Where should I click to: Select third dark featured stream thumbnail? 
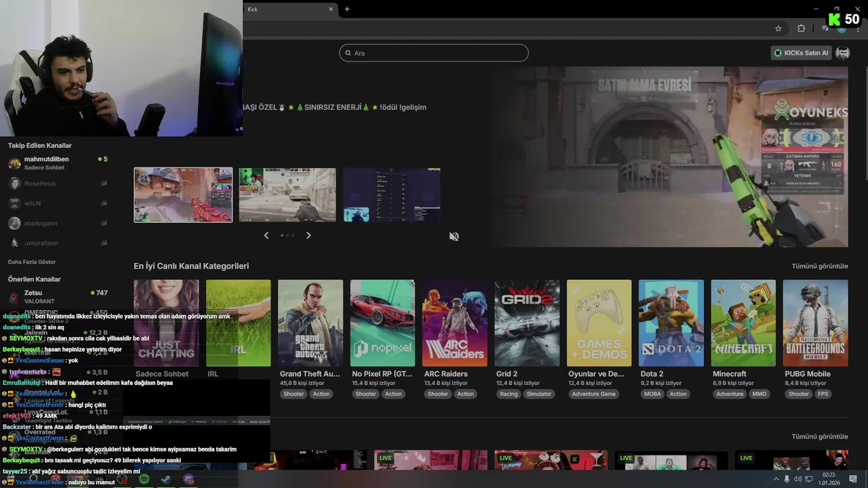pyautogui.click(x=392, y=195)
